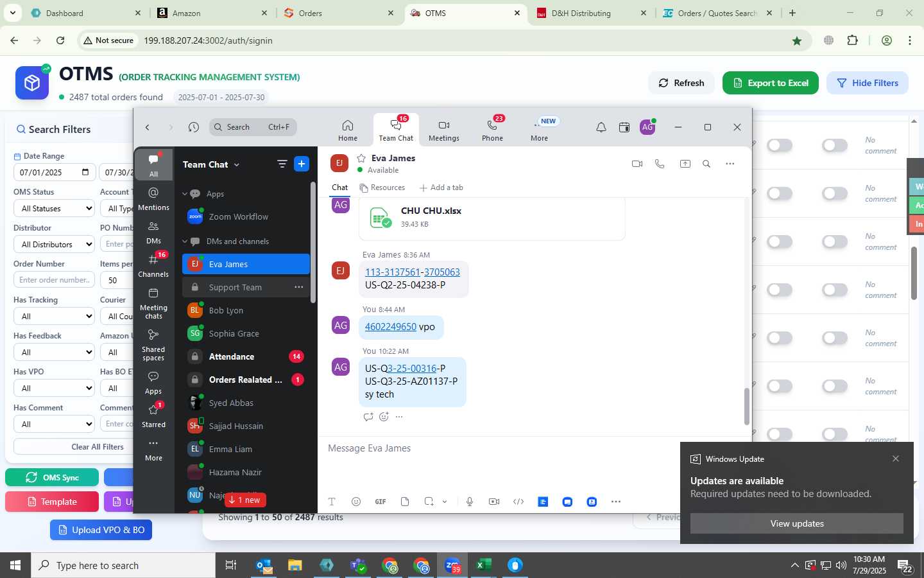Click Upload VPO & BO button
Screen dimensions: 924x578
click(x=101, y=530)
